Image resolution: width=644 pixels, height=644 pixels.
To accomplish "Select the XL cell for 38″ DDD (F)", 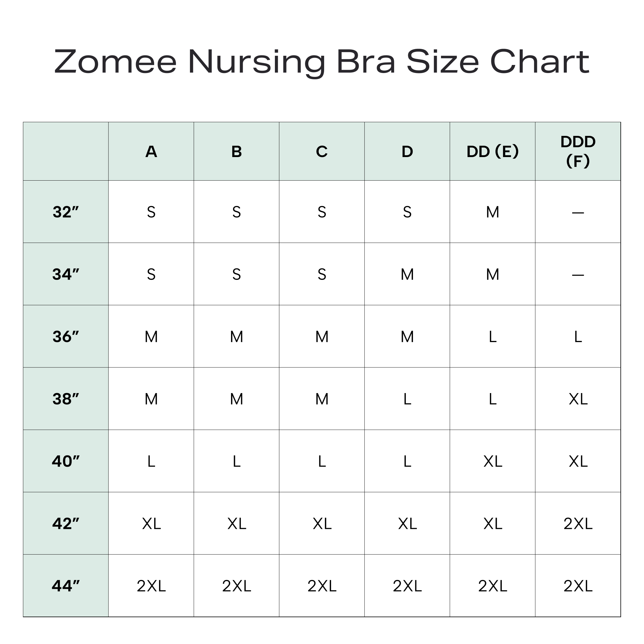I will coord(578,399).
